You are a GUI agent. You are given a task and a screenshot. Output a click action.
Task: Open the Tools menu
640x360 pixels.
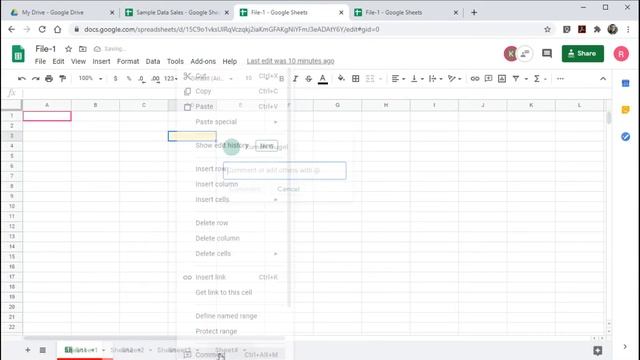(x=175, y=61)
